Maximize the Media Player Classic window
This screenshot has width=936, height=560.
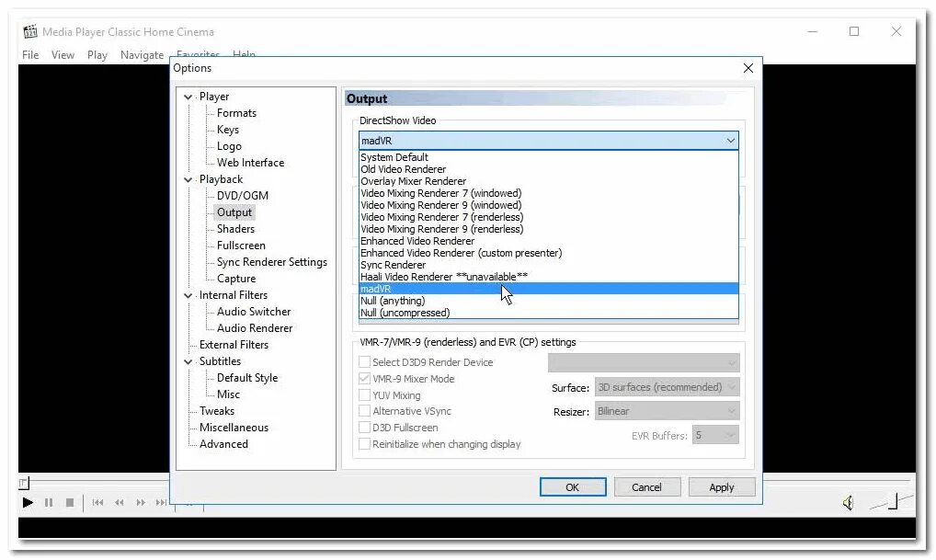[x=854, y=31]
